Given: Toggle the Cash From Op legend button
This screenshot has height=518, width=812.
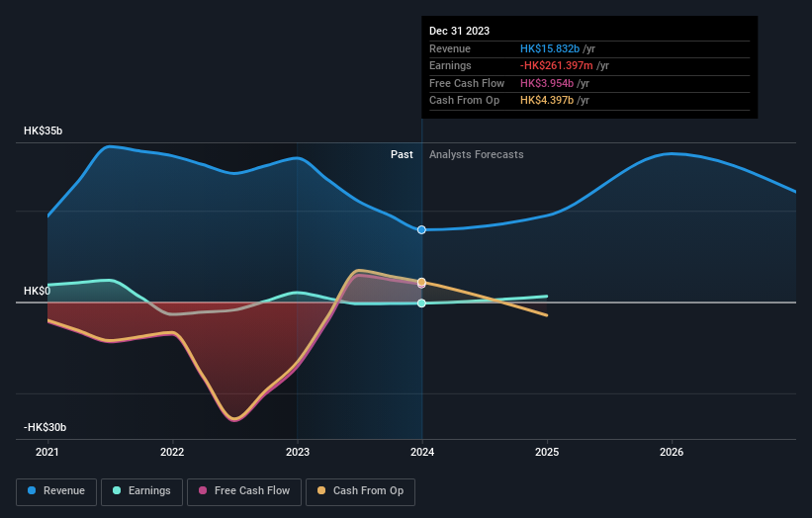Looking at the screenshot, I should click(360, 491).
